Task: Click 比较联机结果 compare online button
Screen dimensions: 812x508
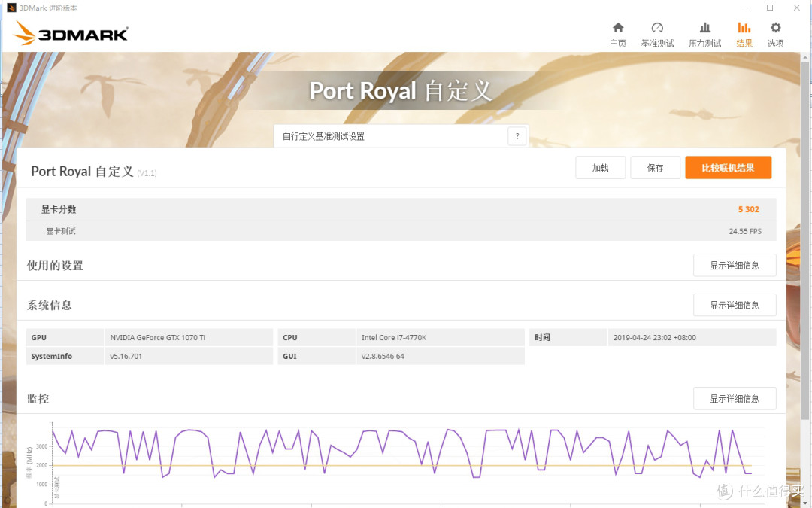Action: pyautogui.click(x=728, y=167)
